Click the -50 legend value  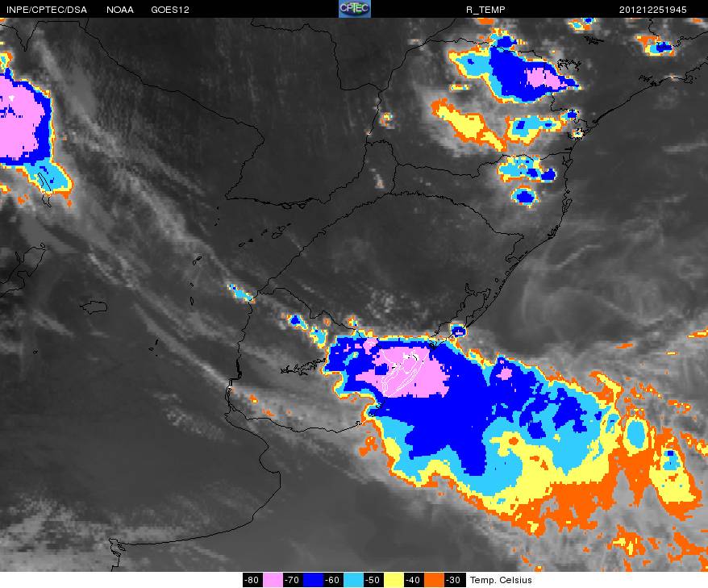pos(373,580)
